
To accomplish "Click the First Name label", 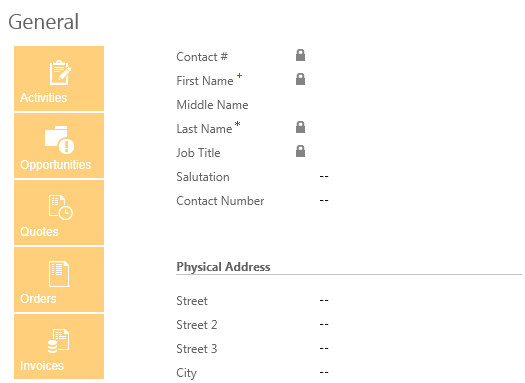I will [205, 81].
